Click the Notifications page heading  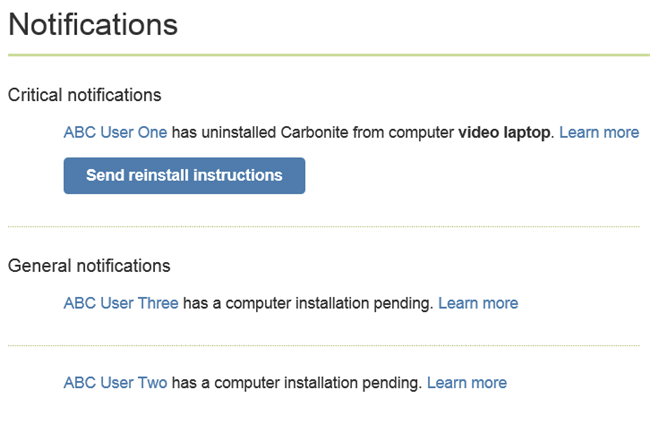93,25
